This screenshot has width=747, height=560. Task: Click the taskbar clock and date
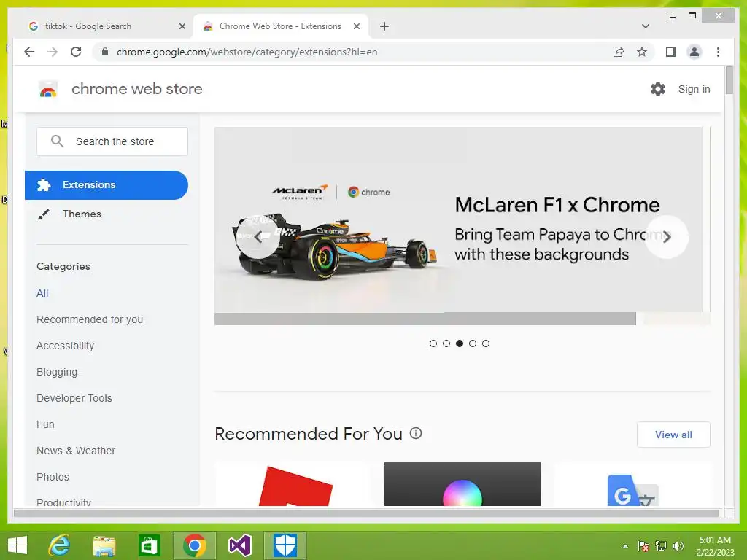[715, 545]
